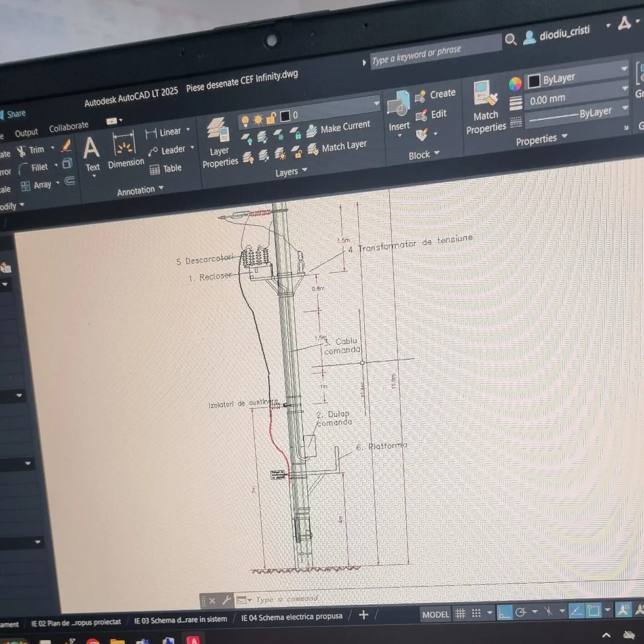The height and width of the screenshot is (644, 644).
Task: Toggle layer 0 on/off lightbulb
Action: tap(245, 121)
